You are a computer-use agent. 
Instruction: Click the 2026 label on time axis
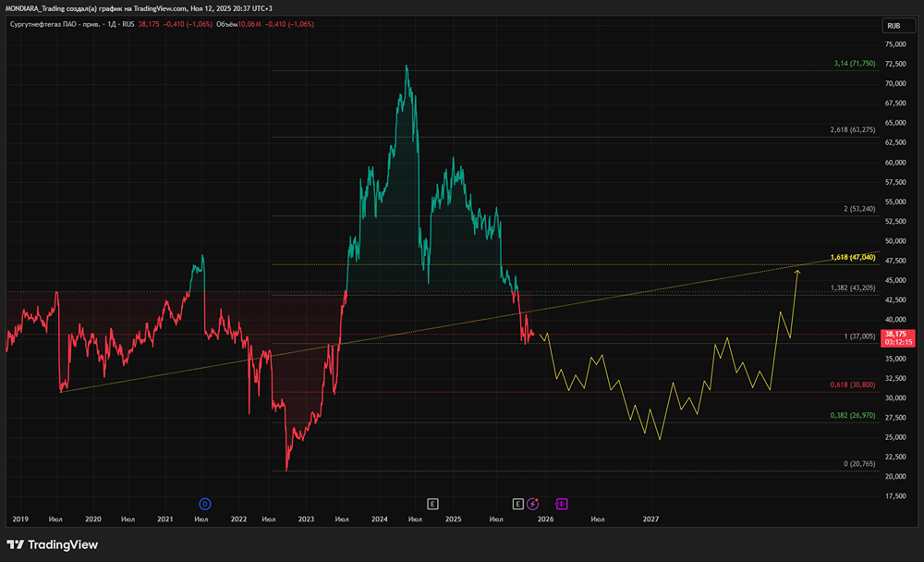tap(546, 519)
